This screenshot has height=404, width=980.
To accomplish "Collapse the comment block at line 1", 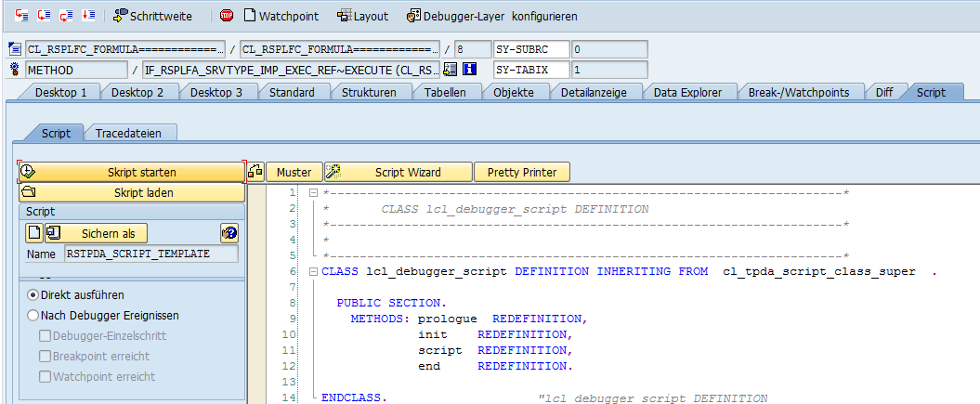I will tap(314, 193).
